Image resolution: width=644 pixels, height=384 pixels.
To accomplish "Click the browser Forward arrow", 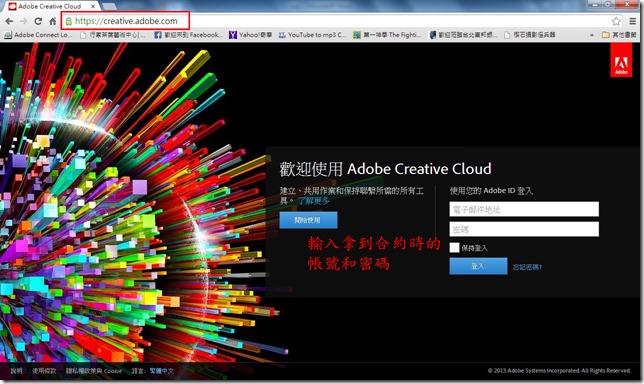I will [23, 21].
